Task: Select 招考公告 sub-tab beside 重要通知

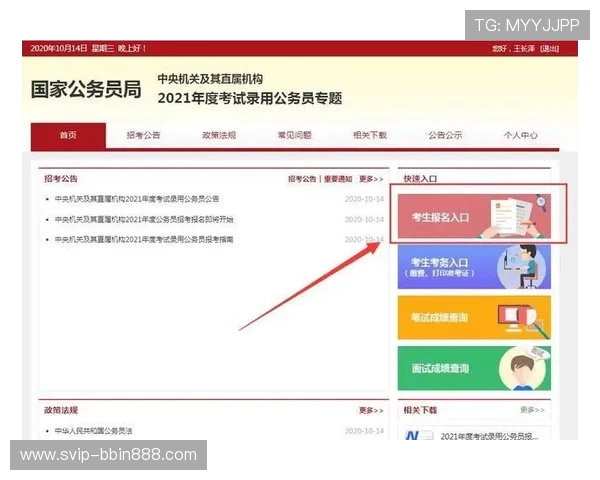Action: click(302, 179)
